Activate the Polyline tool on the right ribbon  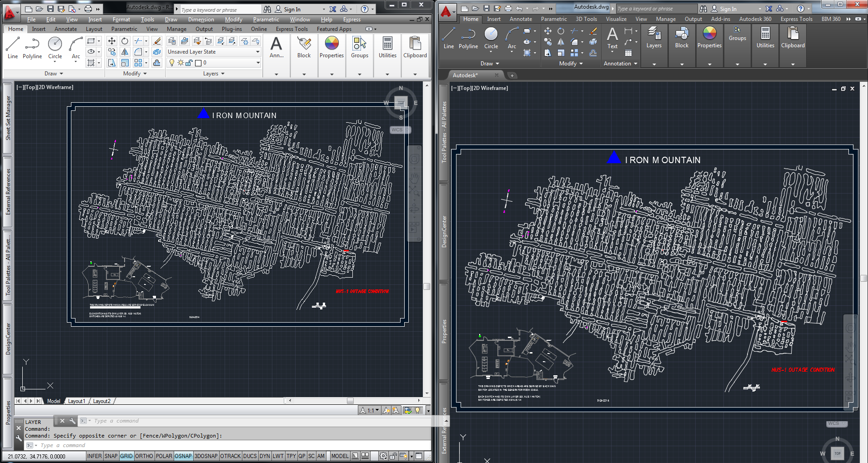pos(467,39)
